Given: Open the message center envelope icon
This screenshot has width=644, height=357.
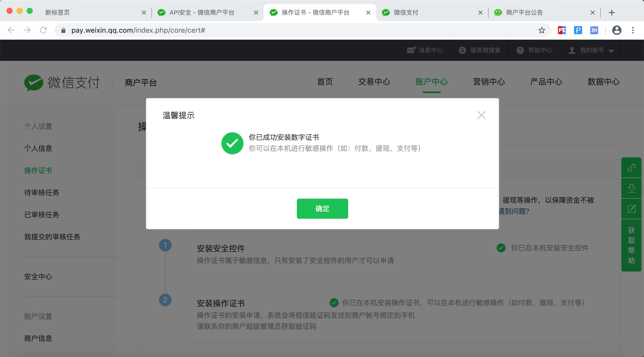Looking at the screenshot, I should [x=411, y=50].
